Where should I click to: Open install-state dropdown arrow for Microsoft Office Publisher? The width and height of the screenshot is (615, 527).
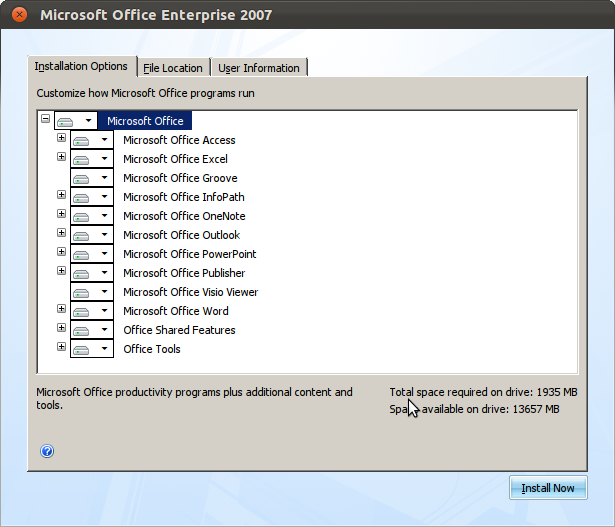pos(104,272)
